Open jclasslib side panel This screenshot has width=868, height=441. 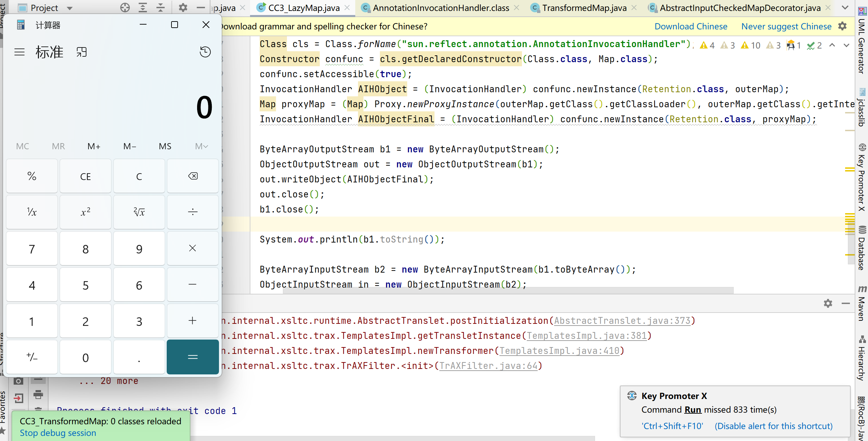pyautogui.click(x=862, y=108)
